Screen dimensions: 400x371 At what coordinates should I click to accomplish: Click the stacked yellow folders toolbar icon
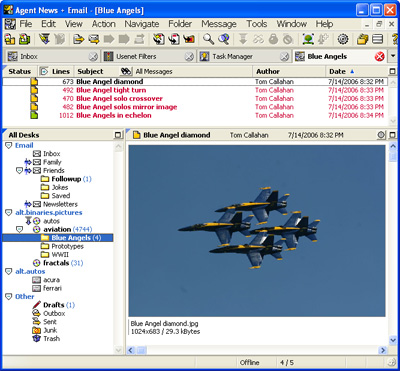(x=362, y=39)
